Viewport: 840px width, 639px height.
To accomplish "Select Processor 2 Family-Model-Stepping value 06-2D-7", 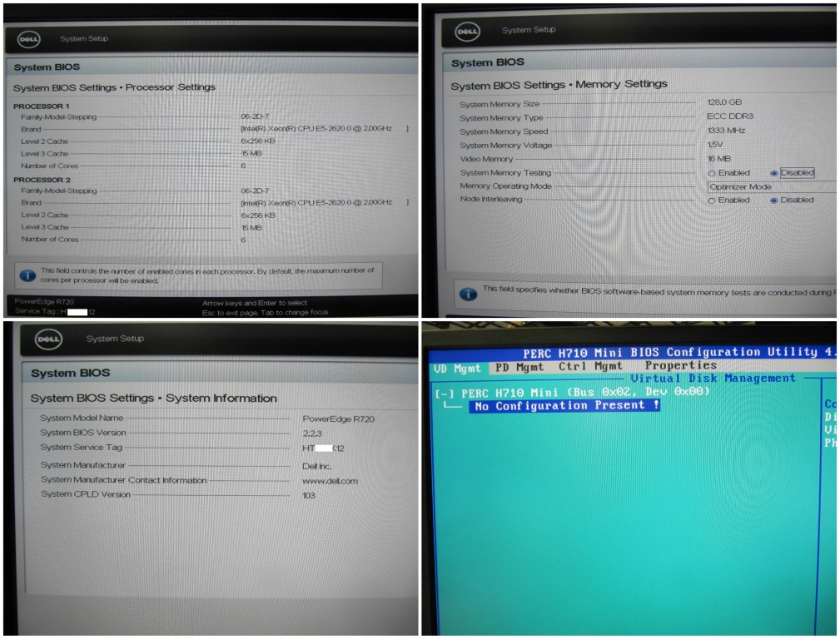I will [x=255, y=191].
